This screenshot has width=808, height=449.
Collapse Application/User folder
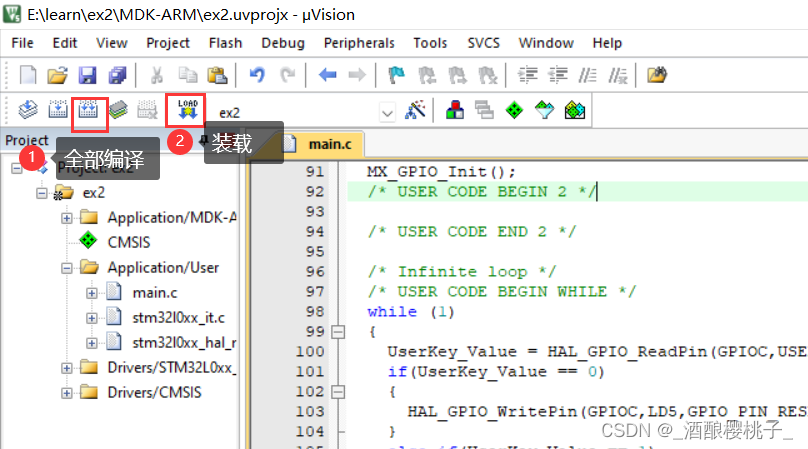[x=66, y=269]
